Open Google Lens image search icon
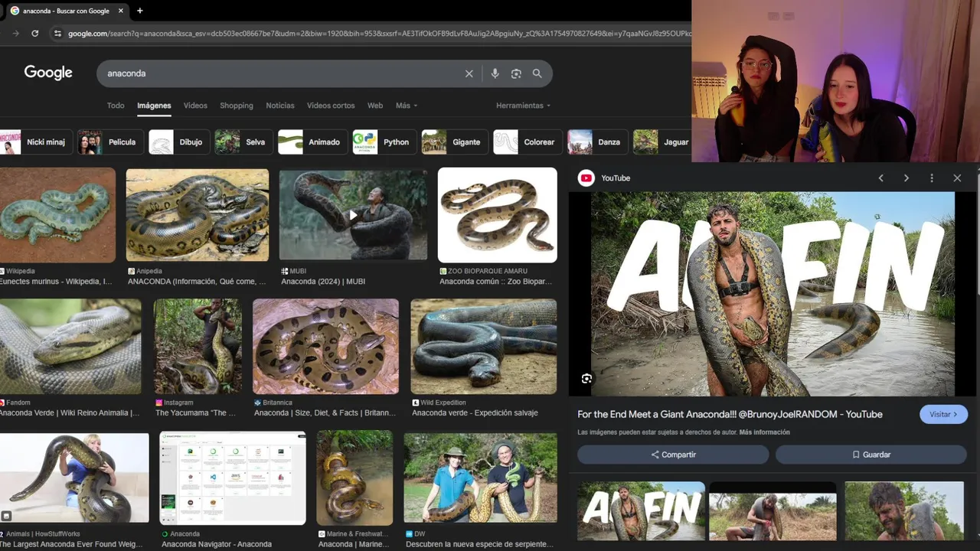 (516, 73)
